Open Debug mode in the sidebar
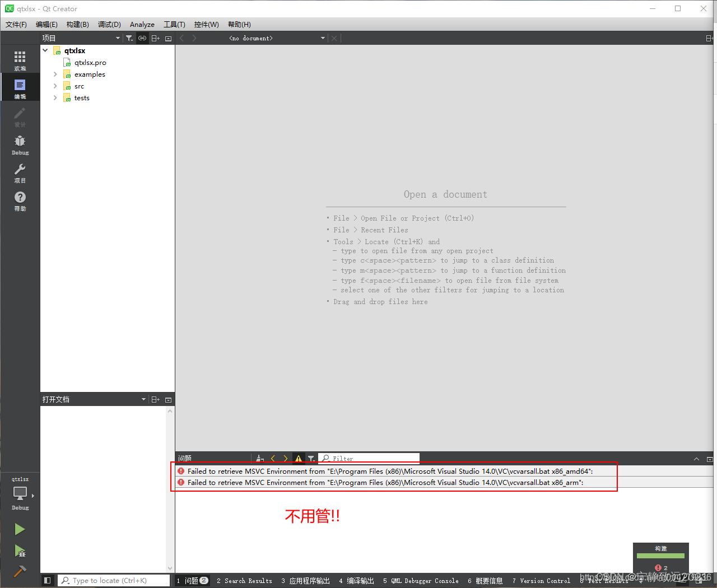The image size is (717, 588). click(x=20, y=143)
